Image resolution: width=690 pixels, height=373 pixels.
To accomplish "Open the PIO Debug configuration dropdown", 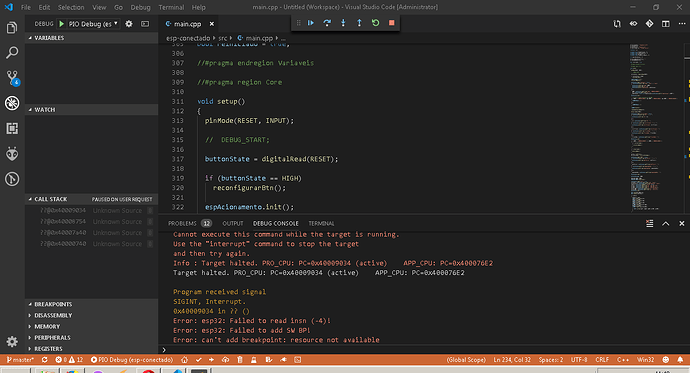I will tap(93, 24).
